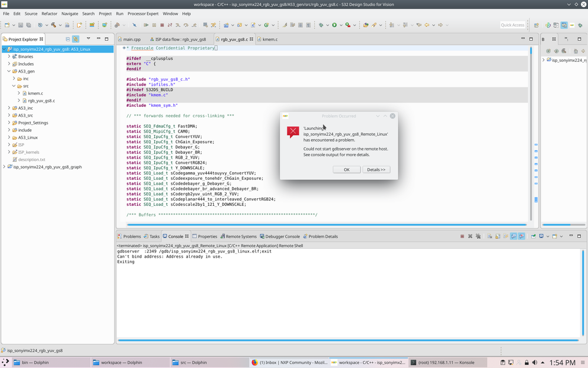Image resolution: width=588 pixels, height=368 pixels.
Task: Open the Run button dropdown arrow
Action: [341, 25]
